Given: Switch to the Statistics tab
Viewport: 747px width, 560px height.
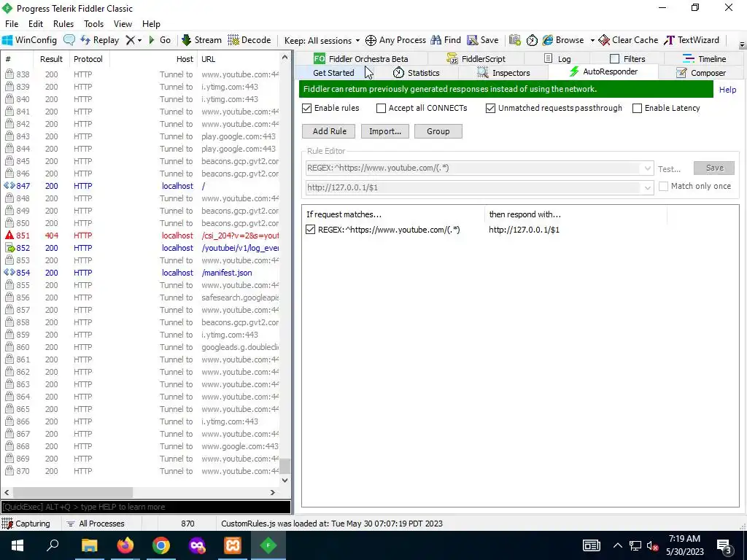Looking at the screenshot, I should [416, 73].
